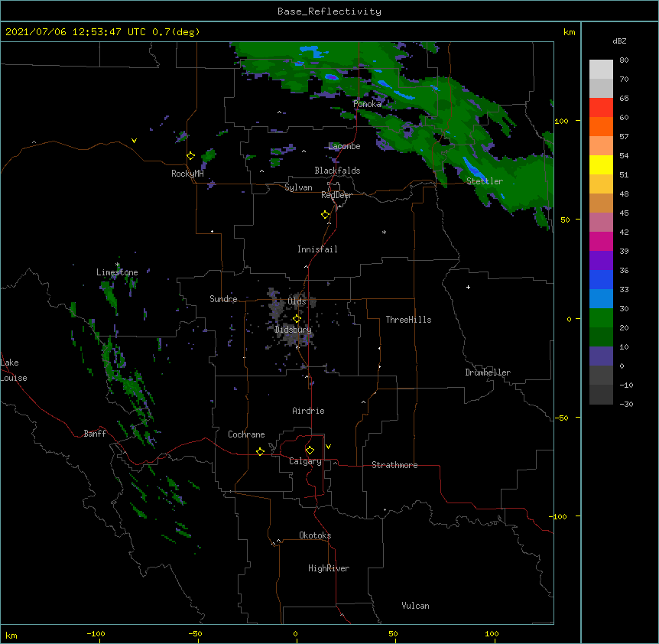This screenshot has height=644, width=659.
Task: Click the Strathmore town label
Action: point(394,465)
